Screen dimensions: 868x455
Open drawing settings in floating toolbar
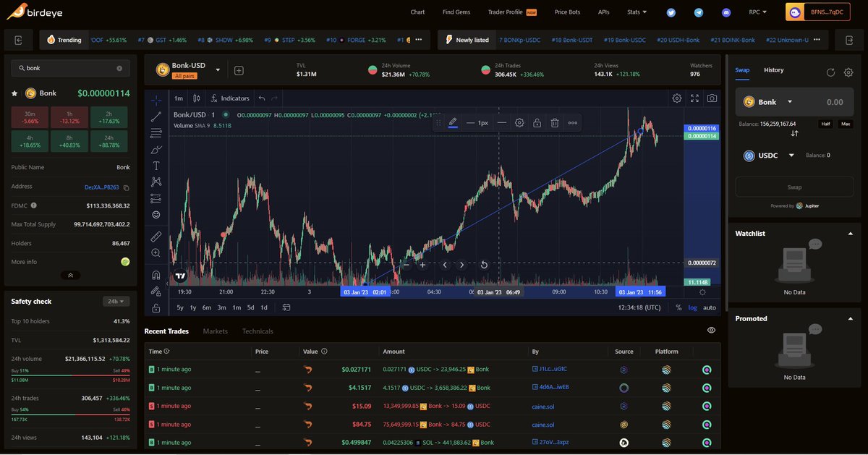pos(519,123)
